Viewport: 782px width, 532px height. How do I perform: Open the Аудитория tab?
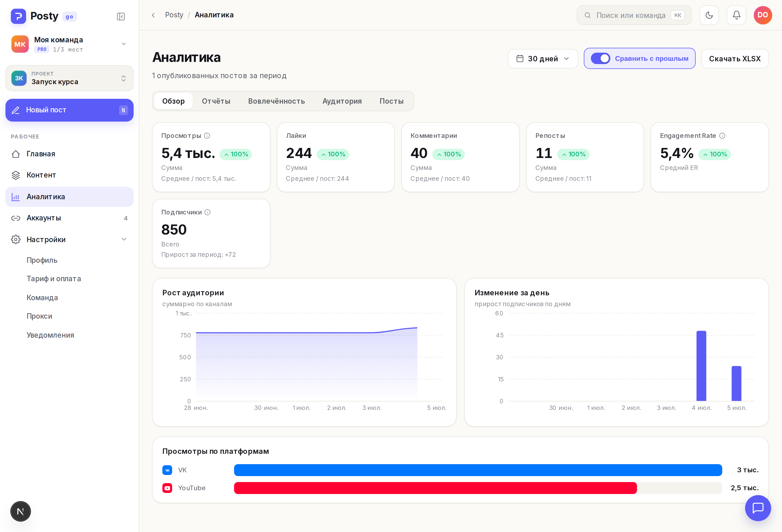pos(342,101)
